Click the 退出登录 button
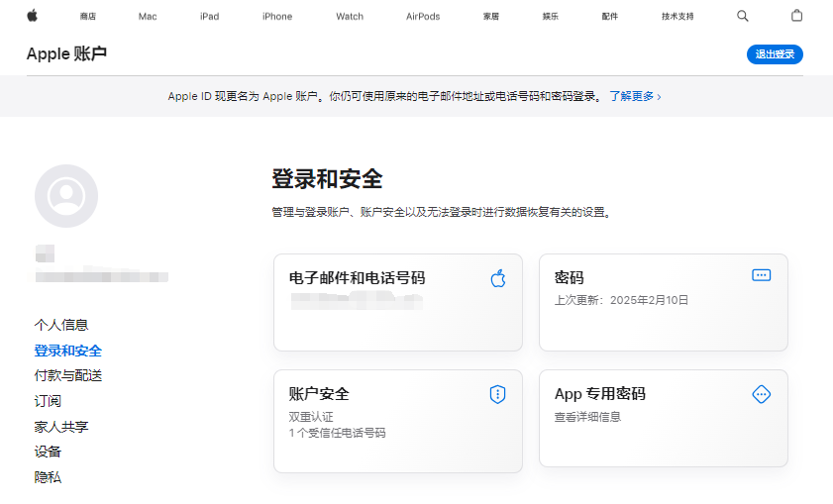The width and height of the screenshot is (833, 504). pyautogui.click(x=775, y=54)
